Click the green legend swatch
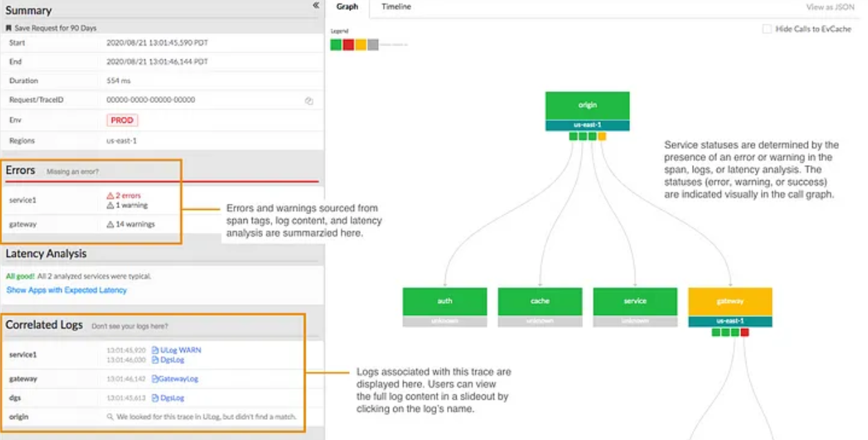The width and height of the screenshot is (868, 440). click(336, 45)
